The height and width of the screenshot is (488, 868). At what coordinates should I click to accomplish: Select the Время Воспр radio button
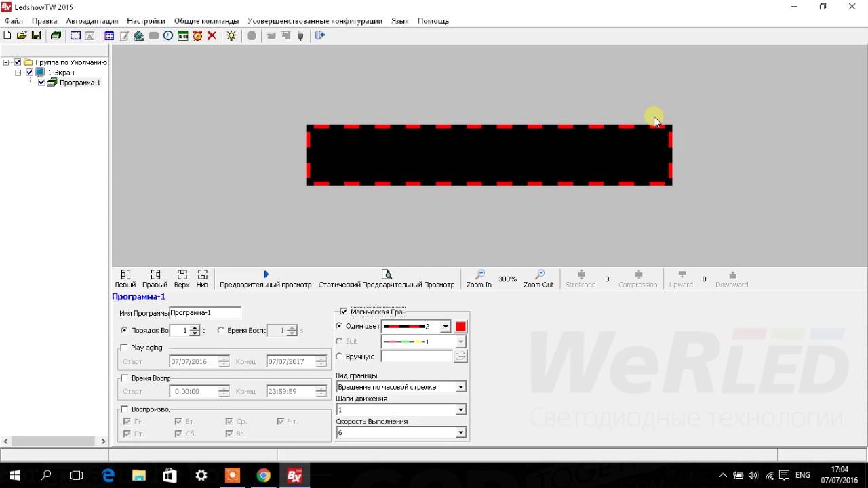221,330
